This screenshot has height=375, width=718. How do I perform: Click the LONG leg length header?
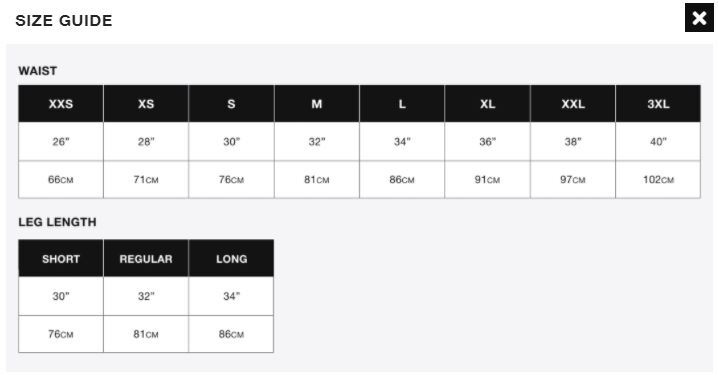click(x=231, y=258)
